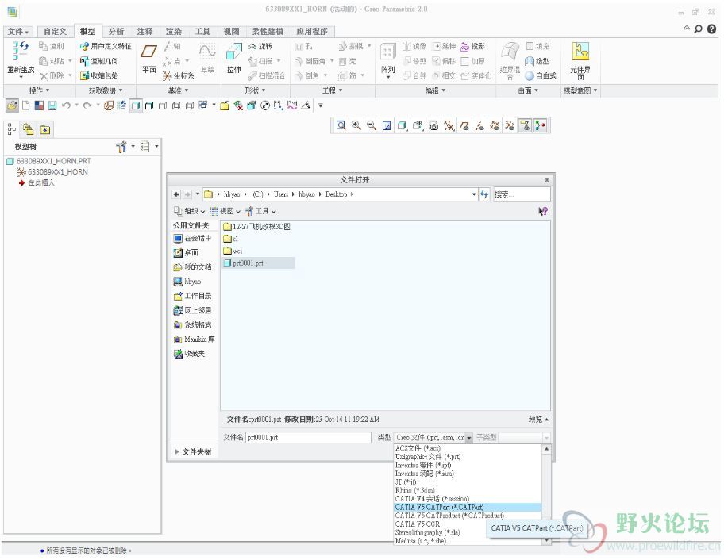This screenshot has height=560, width=728.
Task: Expand the 操作 group dropdown
Action: click(40, 90)
